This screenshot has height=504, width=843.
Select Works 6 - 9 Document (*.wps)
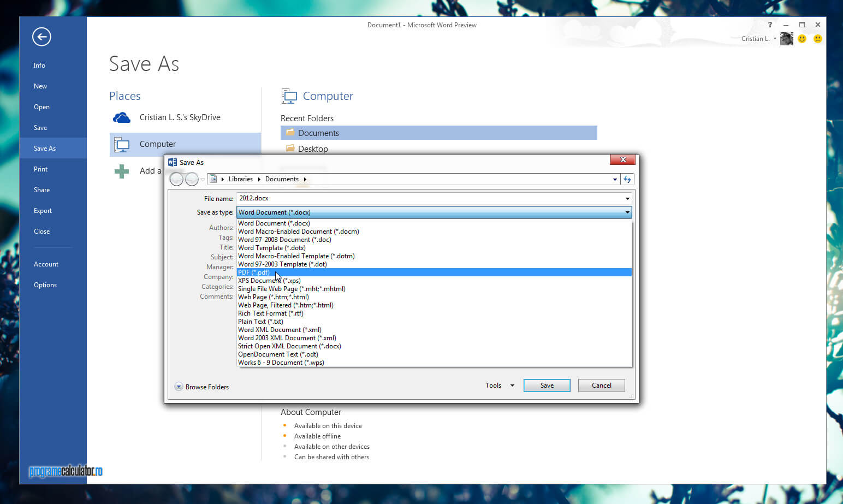434,363
